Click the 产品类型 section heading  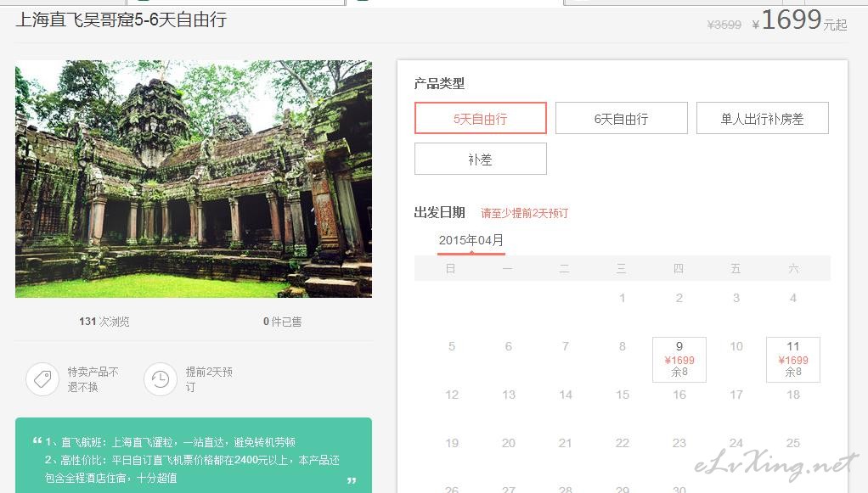click(440, 83)
